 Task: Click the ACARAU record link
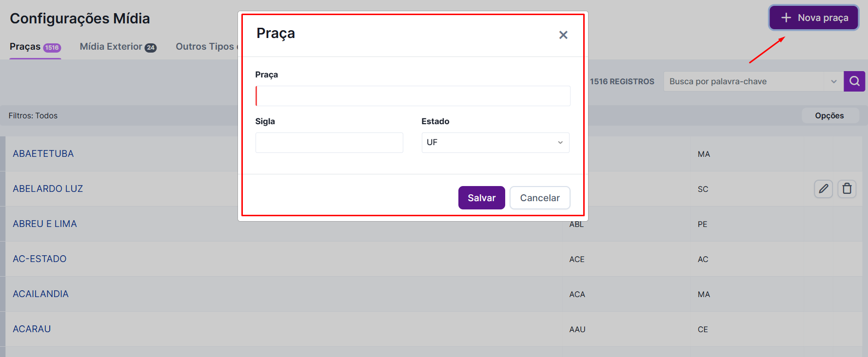(32, 329)
